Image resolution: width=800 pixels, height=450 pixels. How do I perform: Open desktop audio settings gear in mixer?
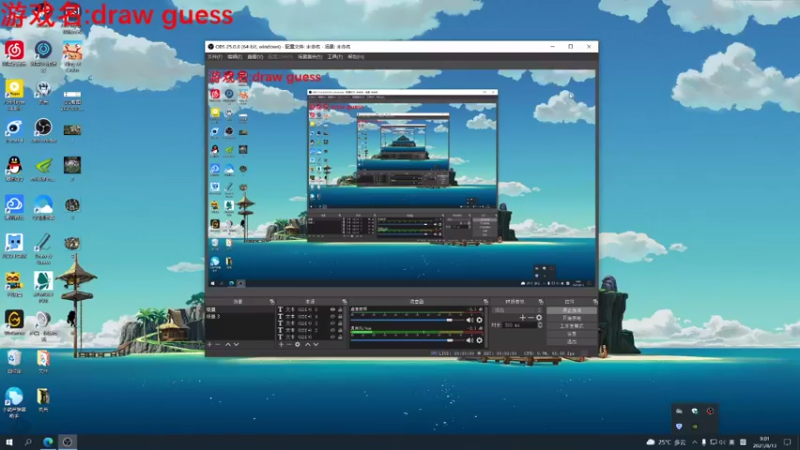479,320
